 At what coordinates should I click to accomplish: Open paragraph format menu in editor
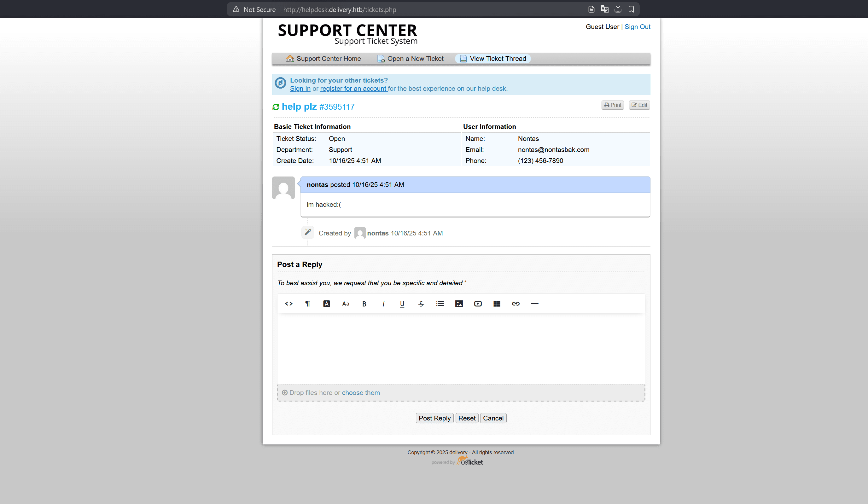click(308, 304)
